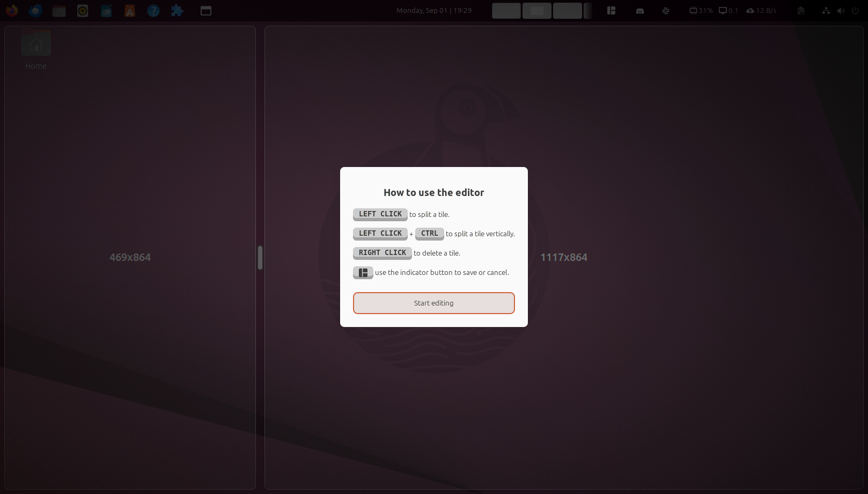This screenshot has width=868, height=494.
Task: Click the window icon beside Extensions
Action: 206,10
